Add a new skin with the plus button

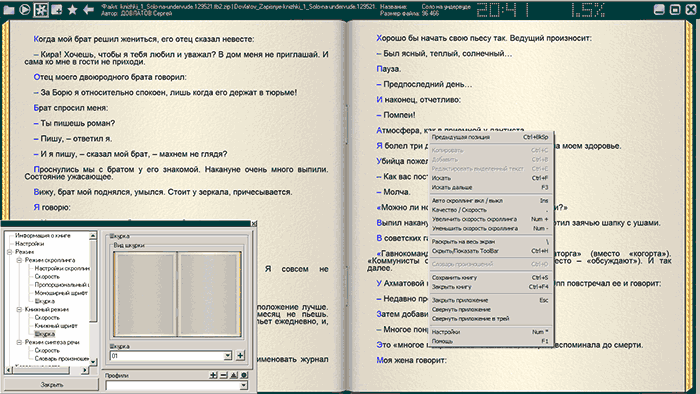pyautogui.click(x=240, y=356)
